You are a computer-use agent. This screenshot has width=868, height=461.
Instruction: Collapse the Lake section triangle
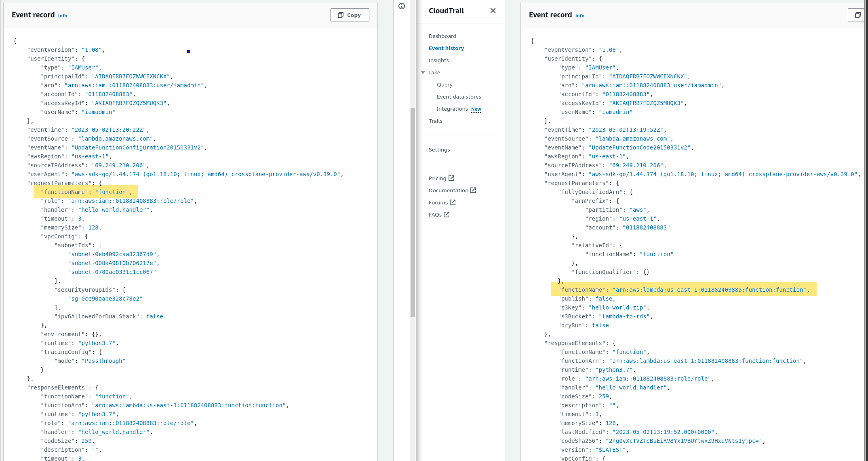point(423,72)
